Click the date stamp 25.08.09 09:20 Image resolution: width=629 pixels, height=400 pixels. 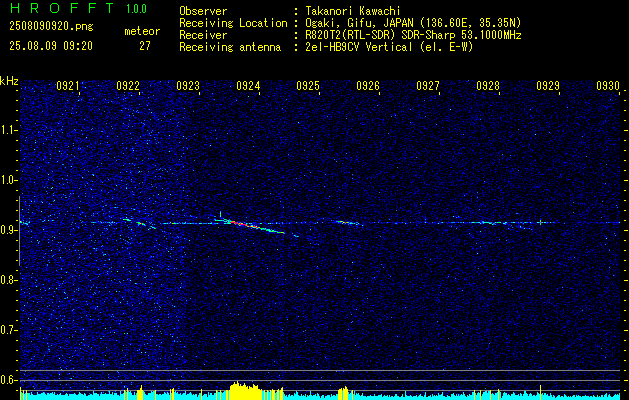click(51, 46)
